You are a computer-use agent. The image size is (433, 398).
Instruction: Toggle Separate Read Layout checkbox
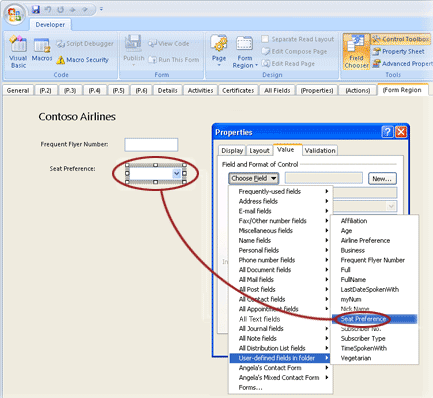265,39
